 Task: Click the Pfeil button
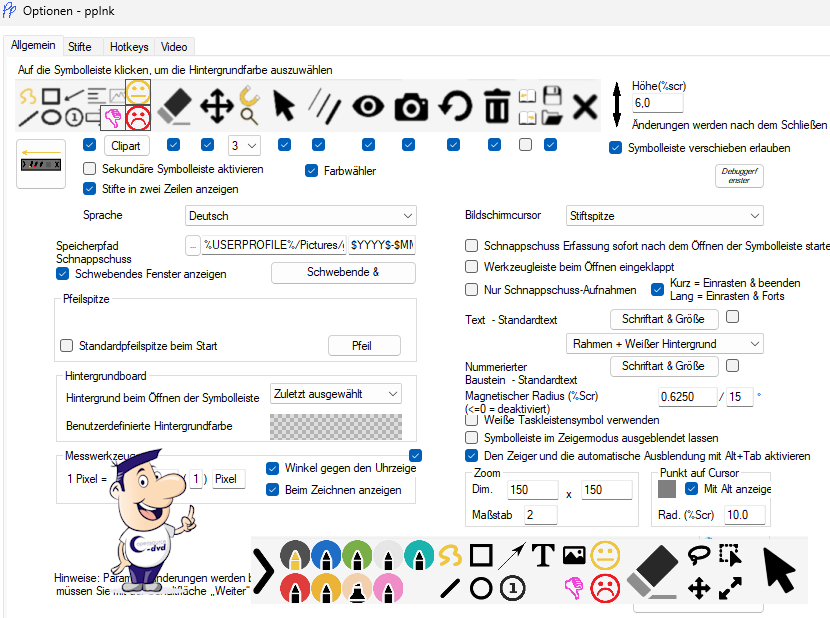tap(364, 346)
